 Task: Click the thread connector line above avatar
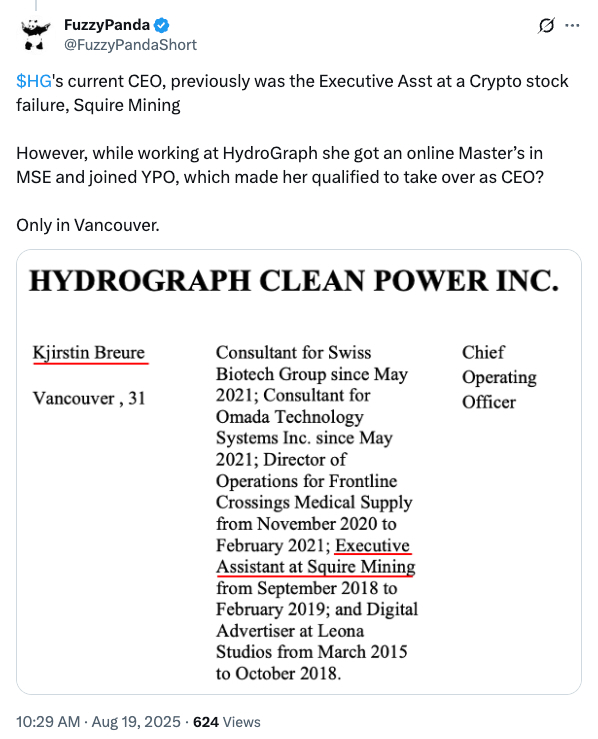coord(36,5)
